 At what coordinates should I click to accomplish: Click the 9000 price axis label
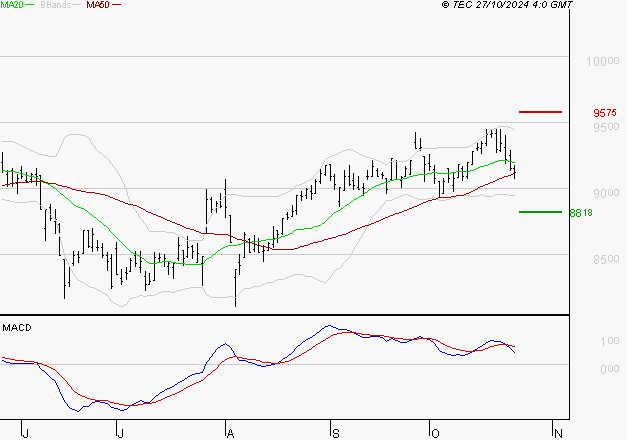click(606, 194)
